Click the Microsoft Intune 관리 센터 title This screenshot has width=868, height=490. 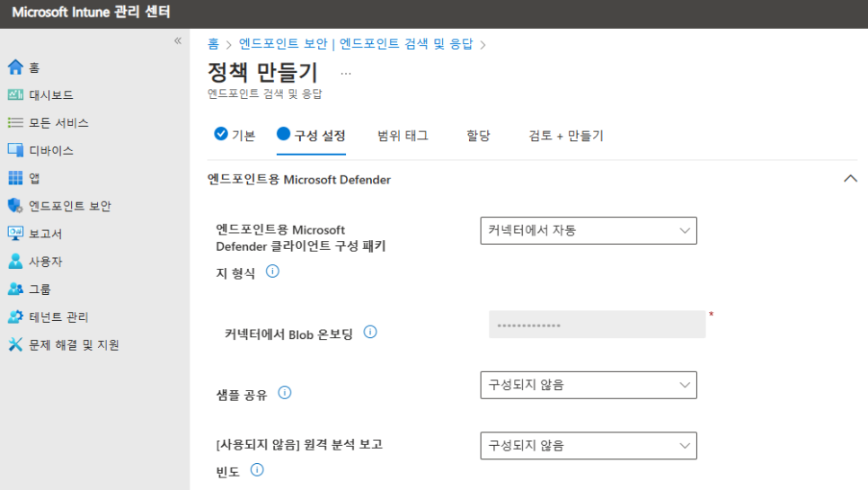tap(91, 13)
